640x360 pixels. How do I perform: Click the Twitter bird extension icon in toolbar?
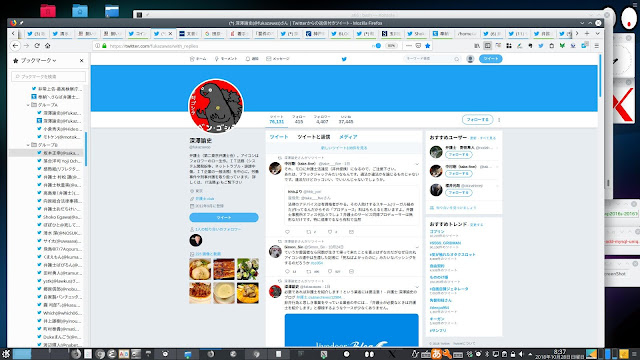(541, 46)
